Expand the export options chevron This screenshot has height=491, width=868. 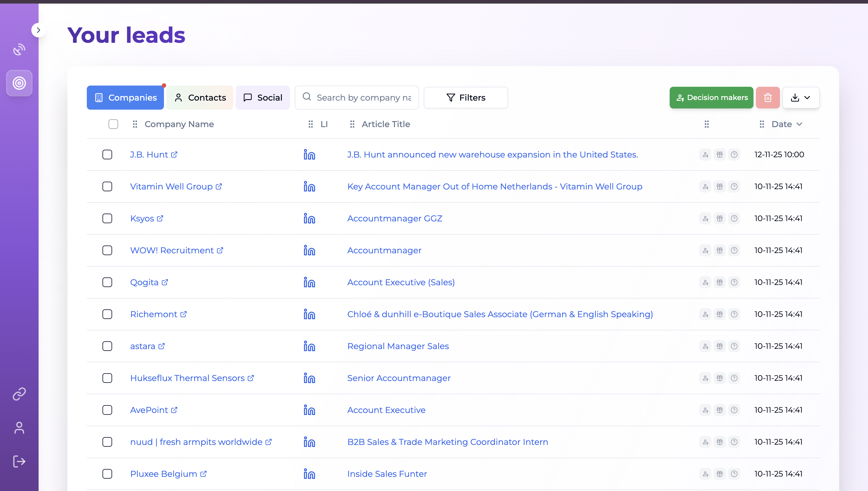808,98
